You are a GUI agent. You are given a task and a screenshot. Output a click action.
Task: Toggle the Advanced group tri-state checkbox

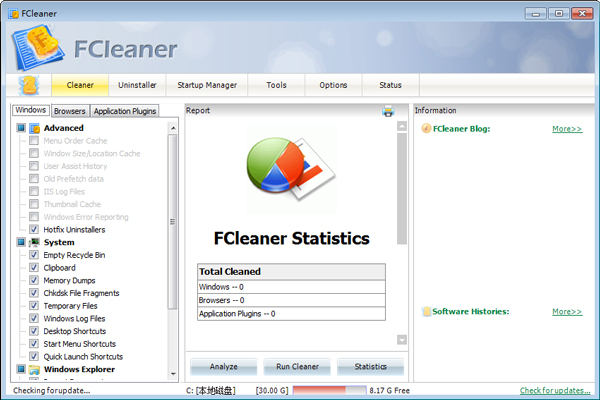coord(21,128)
